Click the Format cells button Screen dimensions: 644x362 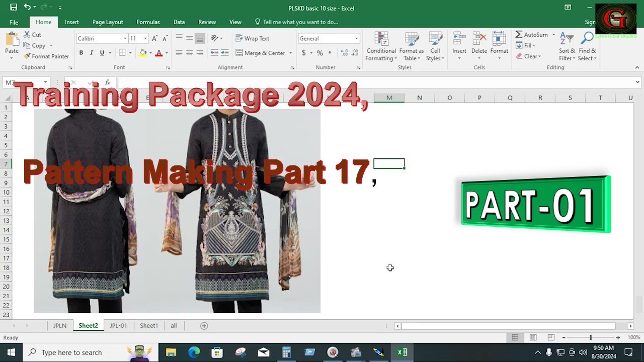point(499,46)
